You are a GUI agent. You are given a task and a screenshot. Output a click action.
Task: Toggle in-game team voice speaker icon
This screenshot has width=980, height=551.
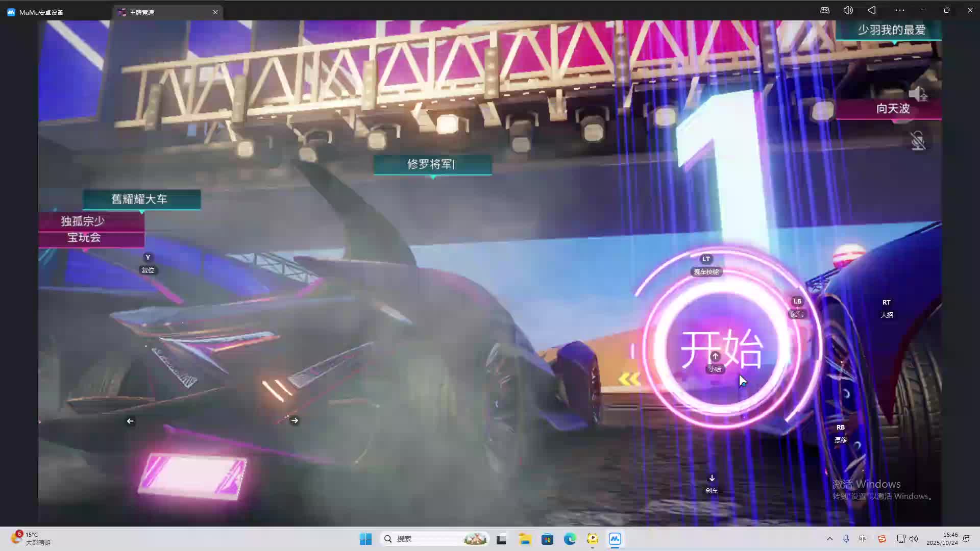pyautogui.click(x=918, y=94)
